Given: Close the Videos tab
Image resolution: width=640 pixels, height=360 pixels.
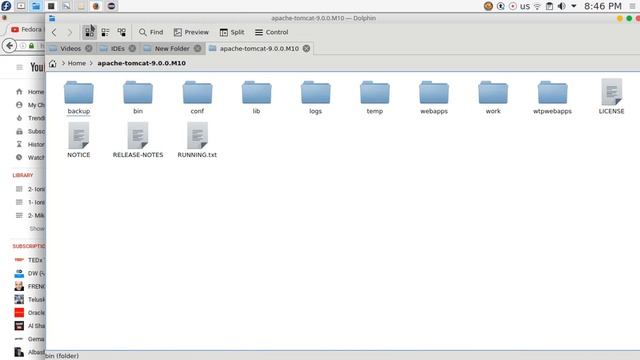Looking at the screenshot, I should [89, 49].
